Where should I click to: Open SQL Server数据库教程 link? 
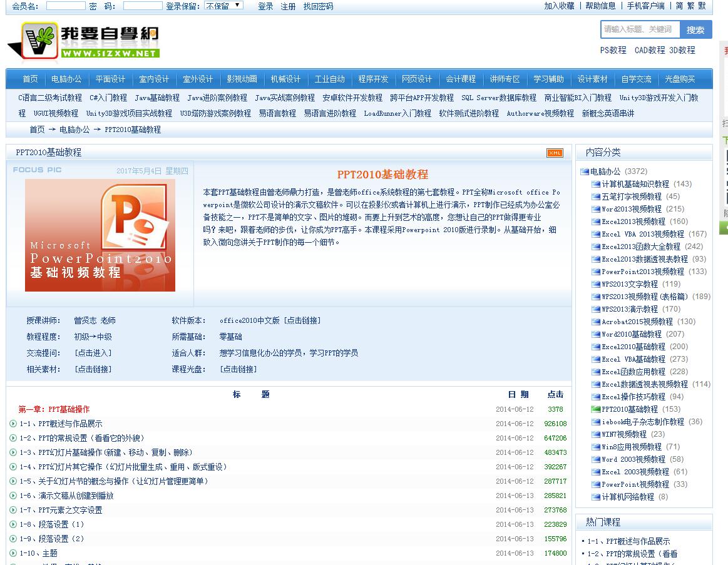point(499,98)
